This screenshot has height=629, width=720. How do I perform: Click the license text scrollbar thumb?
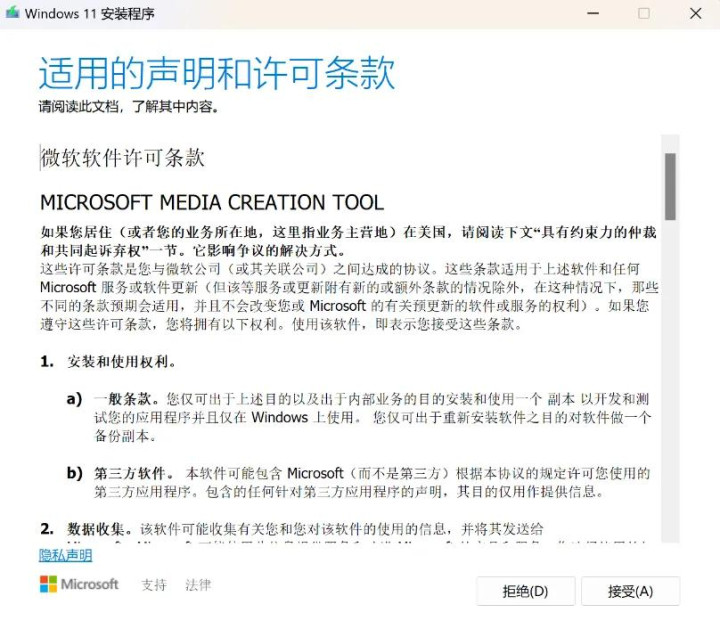(x=670, y=186)
